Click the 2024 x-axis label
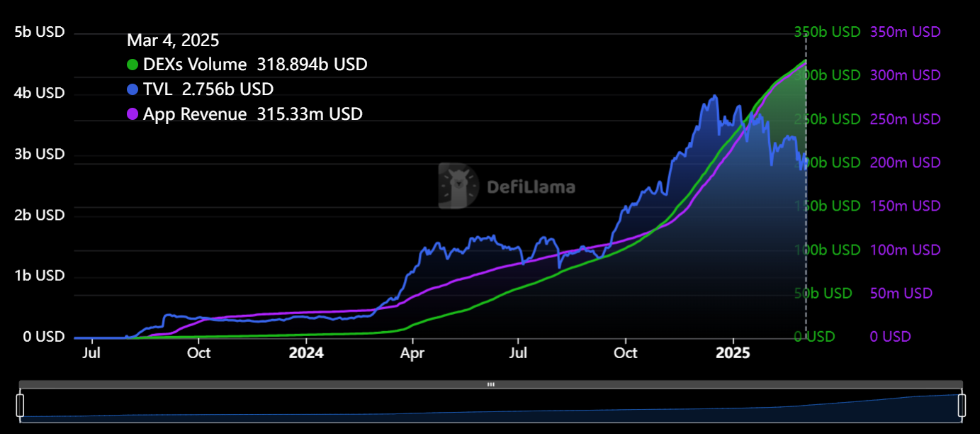The width and height of the screenshot is (980, 434). click(x=306, y=352)
